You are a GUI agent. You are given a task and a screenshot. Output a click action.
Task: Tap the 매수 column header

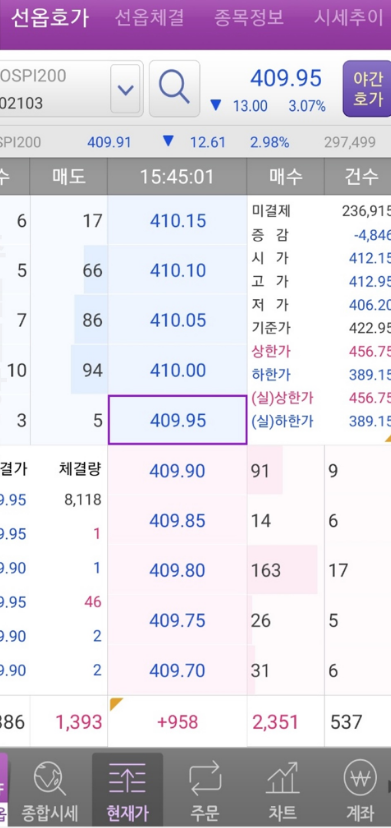pos(285,176)
